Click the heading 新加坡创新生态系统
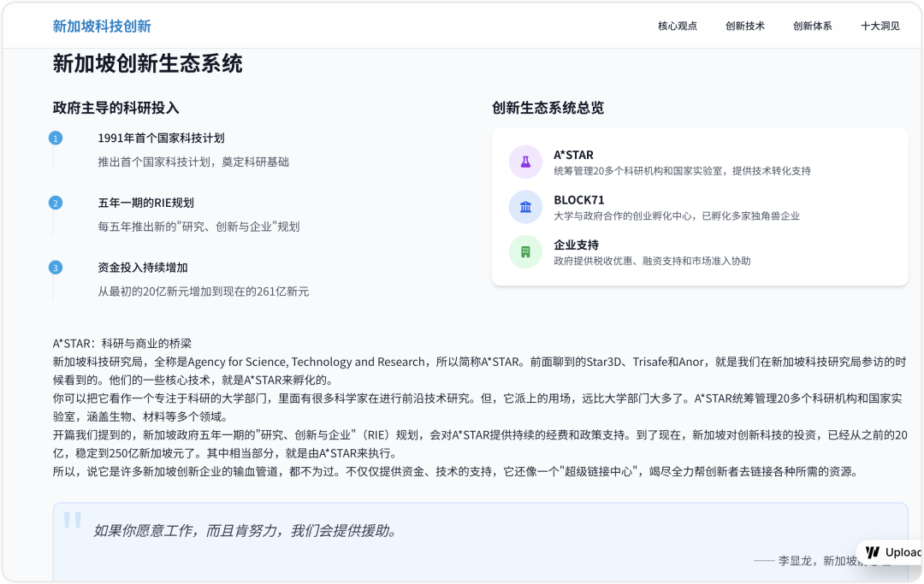The width and height of the screenshot is (924, 584). point(147,63)
